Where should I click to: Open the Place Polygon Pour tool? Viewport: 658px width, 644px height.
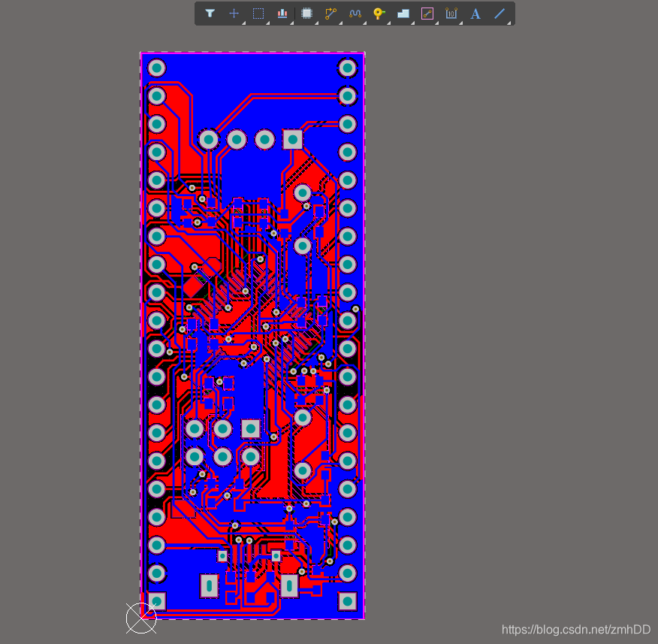point(403,13)
